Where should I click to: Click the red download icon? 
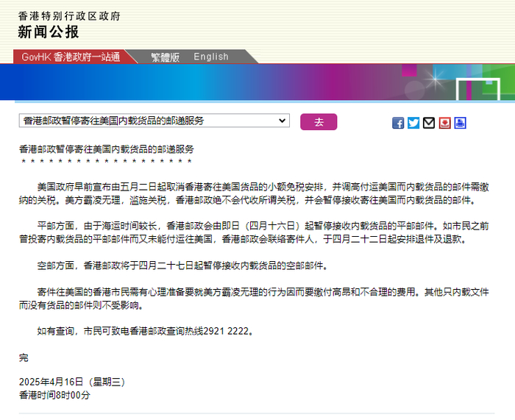coord(444,123)
